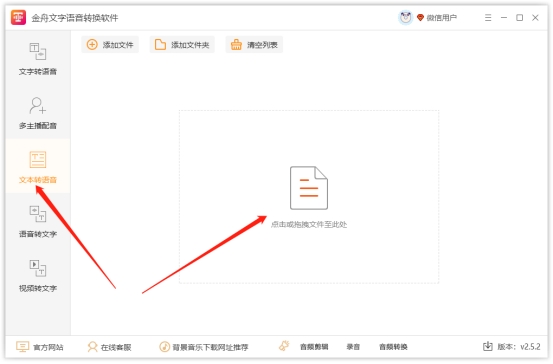Click the plus circle icon in 添加文件
The width and height of the screenshot is (553, 364).
point(92,44)
